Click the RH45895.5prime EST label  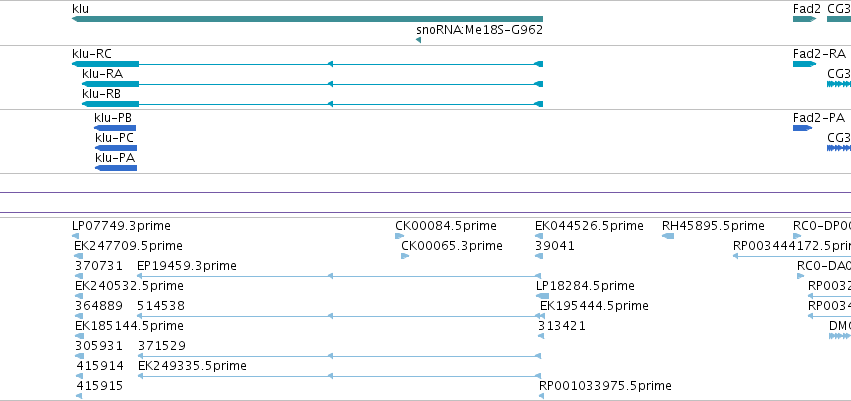tap(713, 226)
